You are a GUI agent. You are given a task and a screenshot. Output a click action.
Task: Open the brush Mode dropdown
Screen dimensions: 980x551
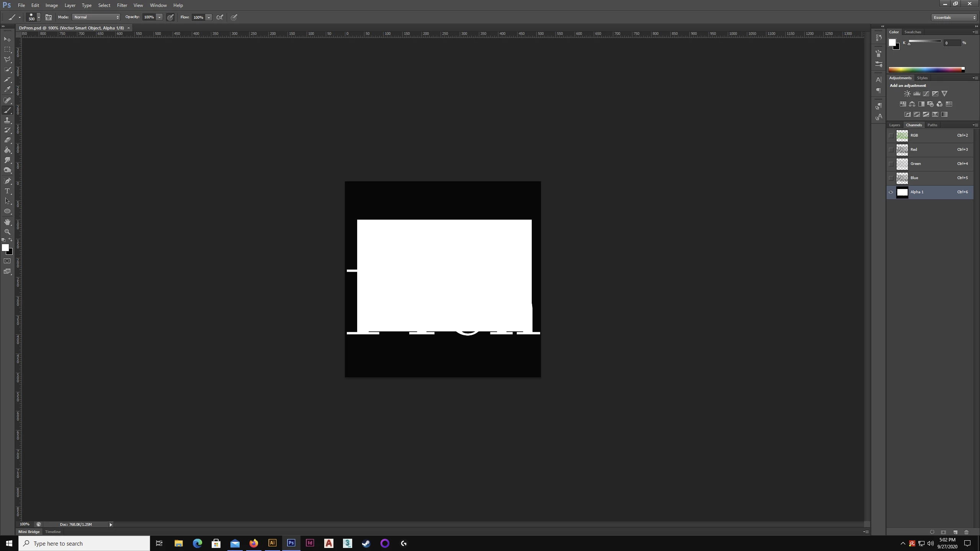[96, 17]
